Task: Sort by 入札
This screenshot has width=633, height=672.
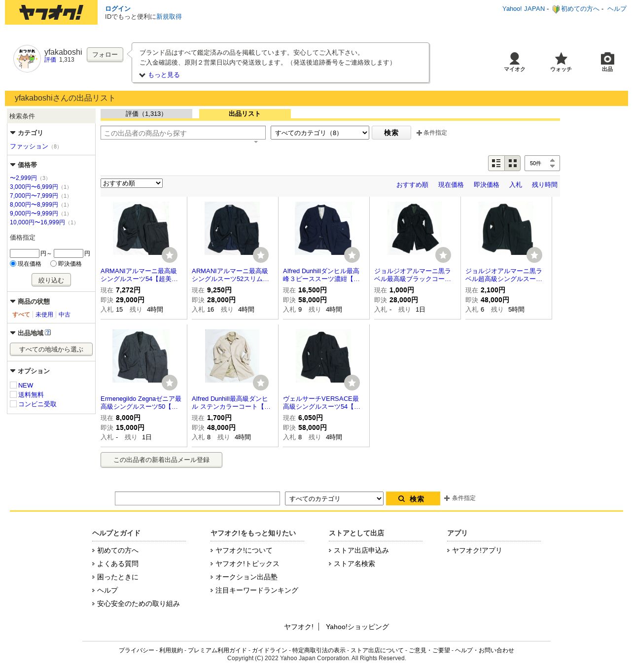Action: (x=516, y=185)
